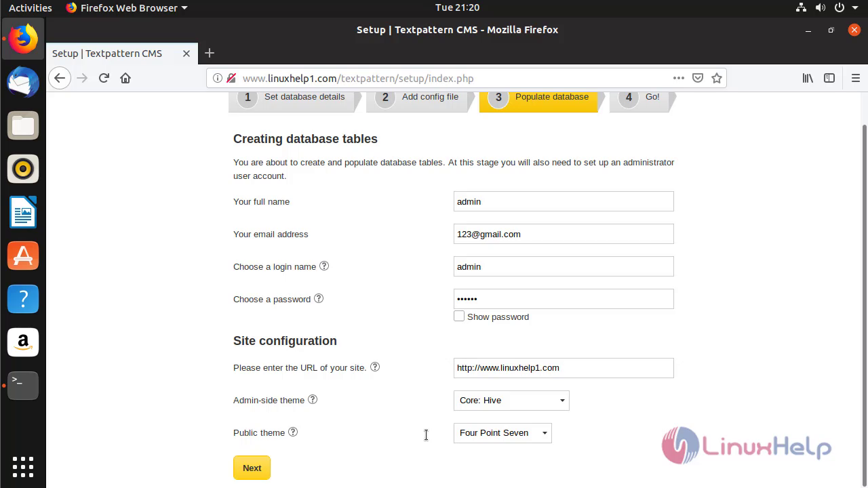Image resolution: width=868 pixels, height=488 pixels.
Task: Open network status in the top bar
Action: [x=800, y=7]
